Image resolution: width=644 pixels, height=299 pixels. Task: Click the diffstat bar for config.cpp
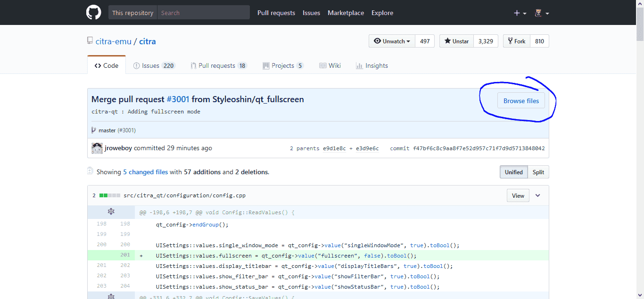[x=109, y=195]
